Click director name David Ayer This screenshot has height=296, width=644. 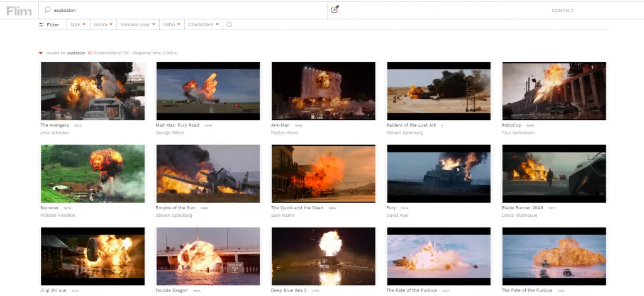coord(397,216)
